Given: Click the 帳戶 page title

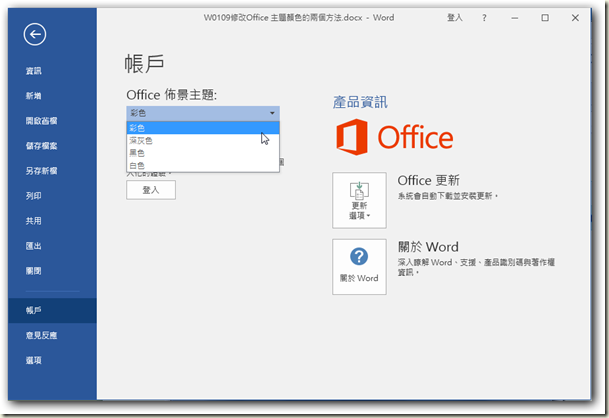Looking at the screenshot, I should 144,64.
